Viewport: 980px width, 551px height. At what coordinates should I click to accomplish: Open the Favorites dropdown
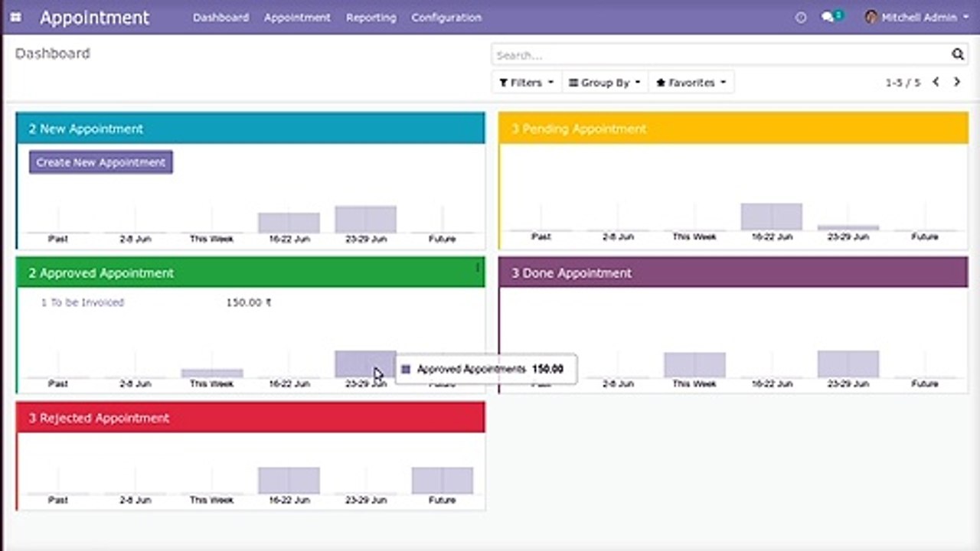(691, 83)
